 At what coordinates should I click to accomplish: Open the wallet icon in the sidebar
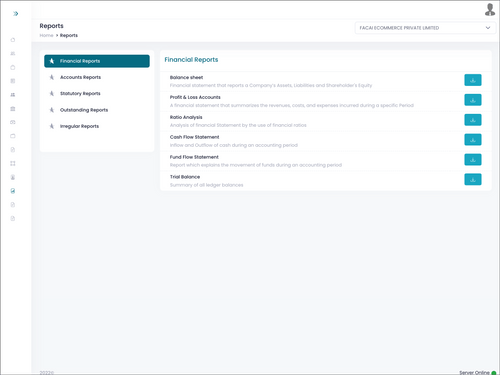tap(13, 136)
